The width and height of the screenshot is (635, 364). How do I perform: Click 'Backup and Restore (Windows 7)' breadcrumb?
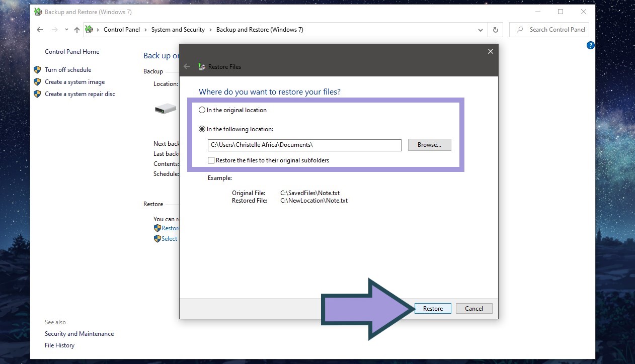click(260, 30)
